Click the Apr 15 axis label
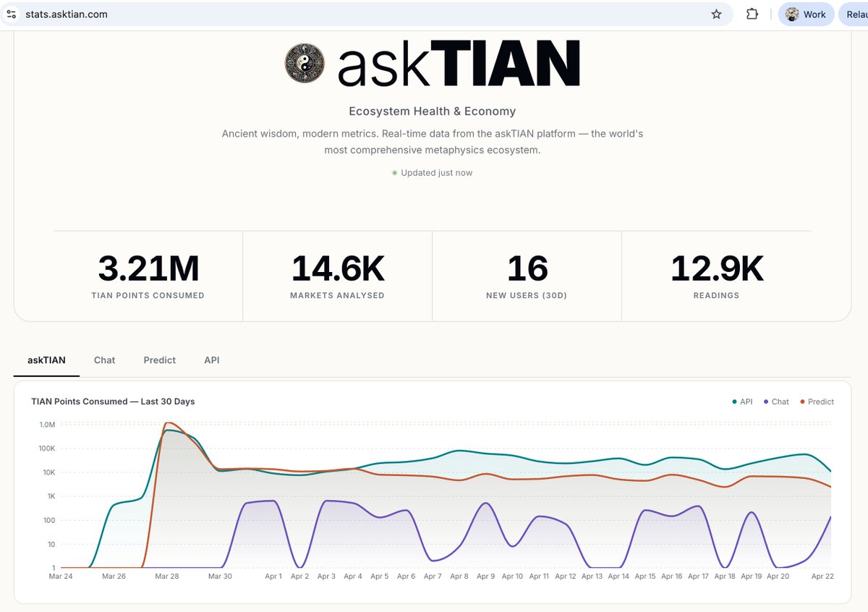 point(644,577)
